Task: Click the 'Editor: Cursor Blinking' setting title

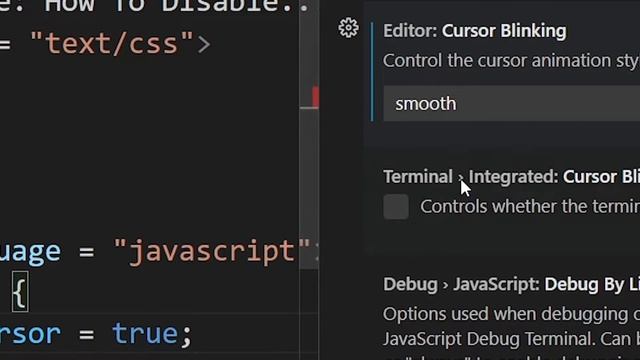Action: tap(475, 31)
